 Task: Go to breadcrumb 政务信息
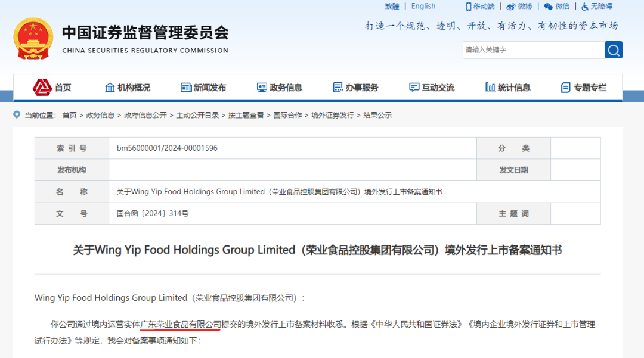(x=100, y=115)
